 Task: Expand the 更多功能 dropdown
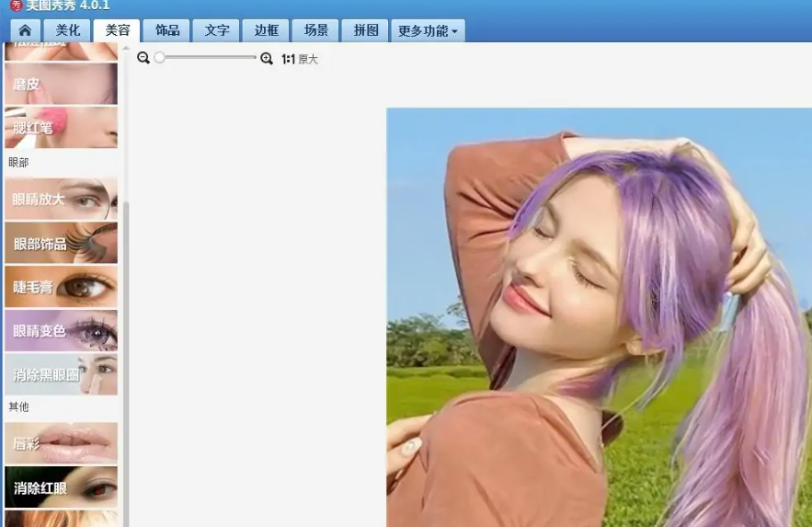point(428,30)
